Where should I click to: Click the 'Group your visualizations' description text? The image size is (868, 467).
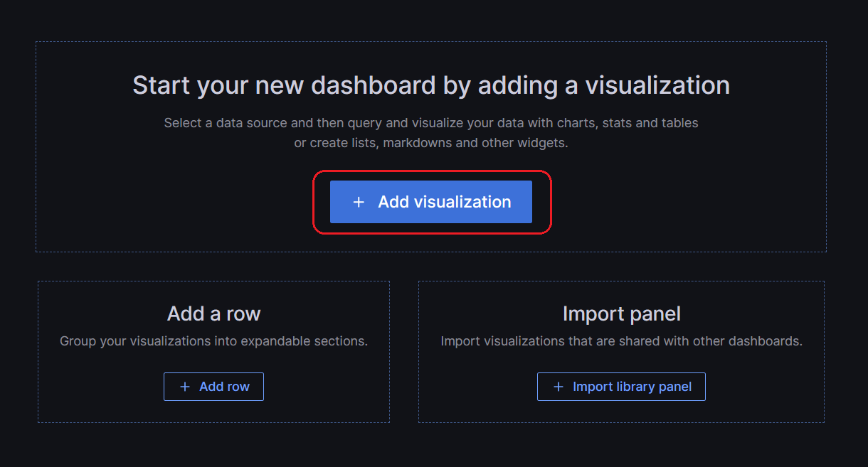click(x=213, y=341)
